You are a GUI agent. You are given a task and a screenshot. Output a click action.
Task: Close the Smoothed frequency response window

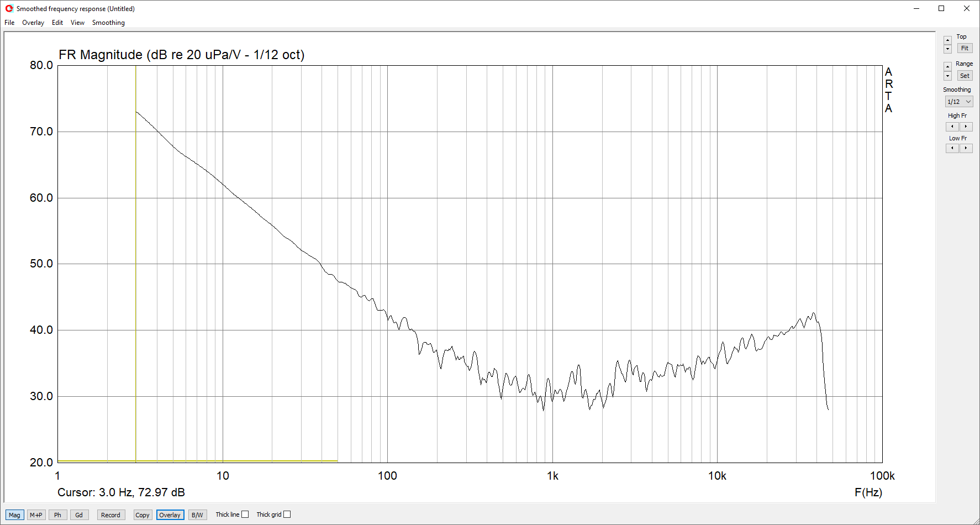tap(967, 8)
